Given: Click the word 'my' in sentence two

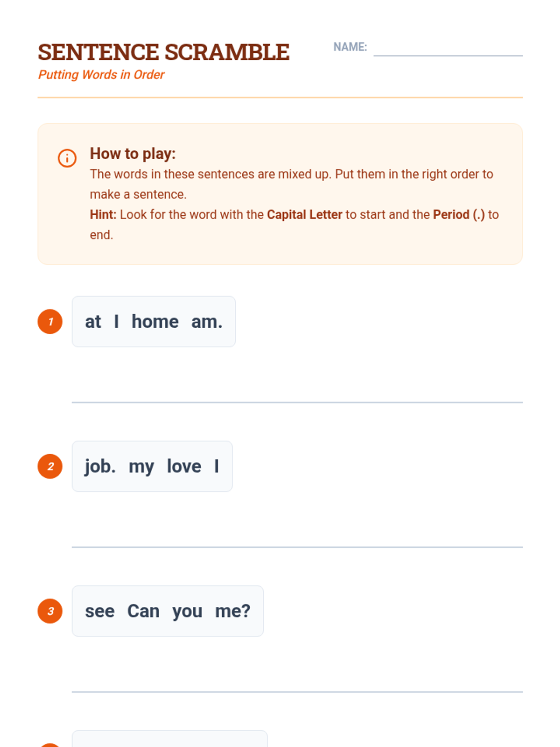Looking at the screenshot, I should pos(141,466).
